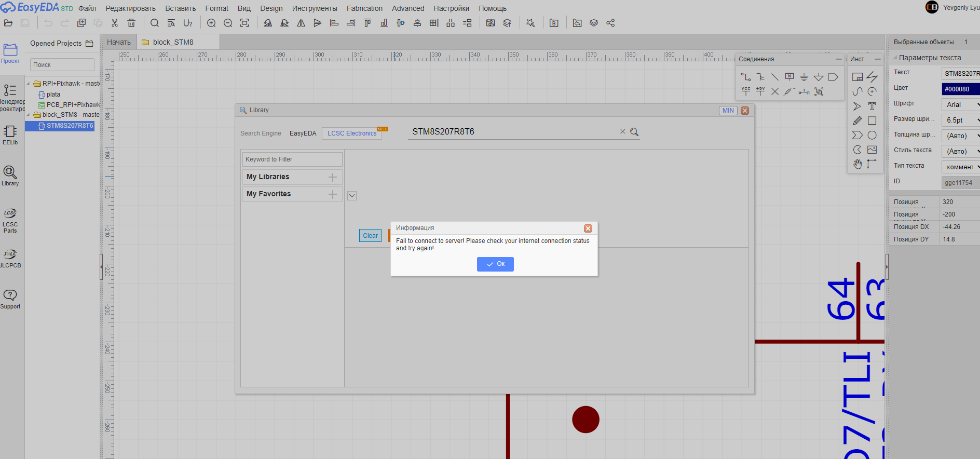Select the Sheet Setting tool

coord(857,77)
